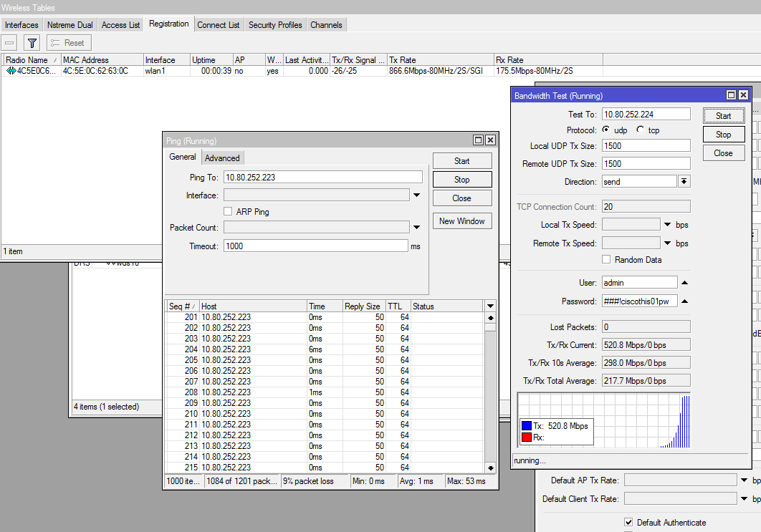The width and height of the screenshot is (761, 532).
Task: Maximize the Bandwidth Test window
Action: (x=731, y=95)
